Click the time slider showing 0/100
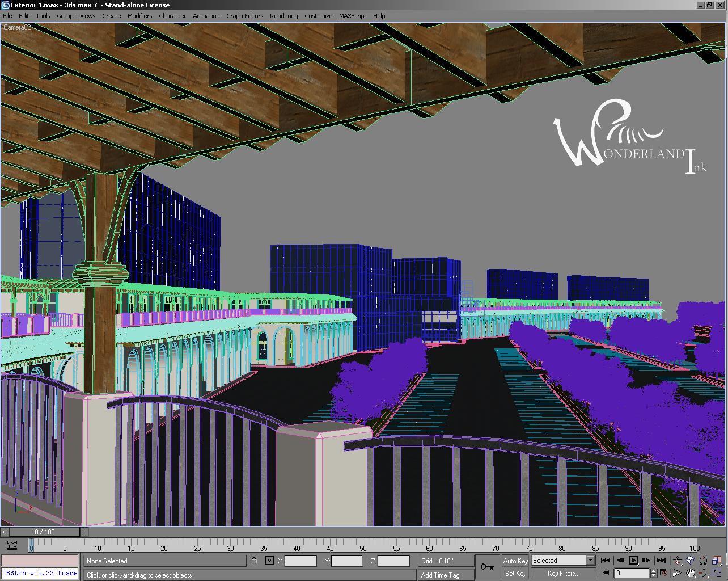 click(44, 532)
